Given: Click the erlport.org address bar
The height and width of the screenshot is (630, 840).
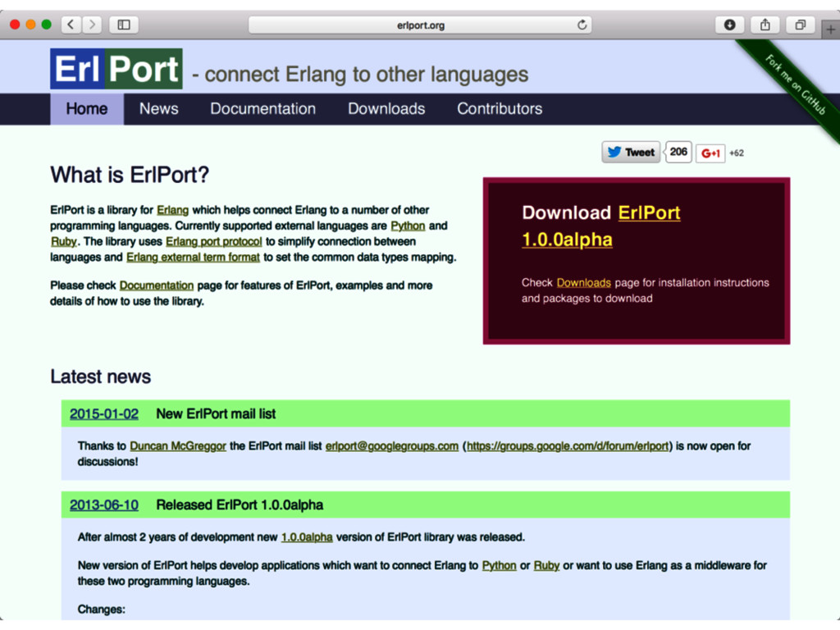Looking at the screenshot, I should 420,25.
